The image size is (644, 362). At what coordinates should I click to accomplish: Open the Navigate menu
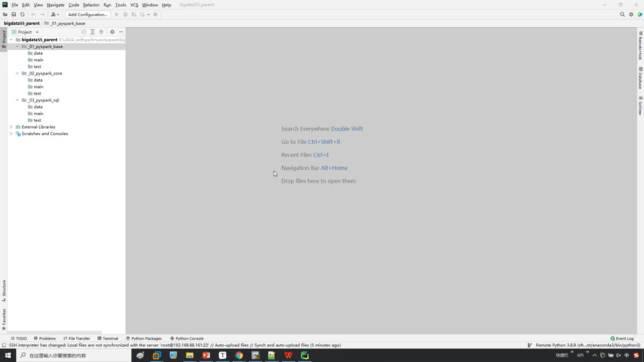55,5
